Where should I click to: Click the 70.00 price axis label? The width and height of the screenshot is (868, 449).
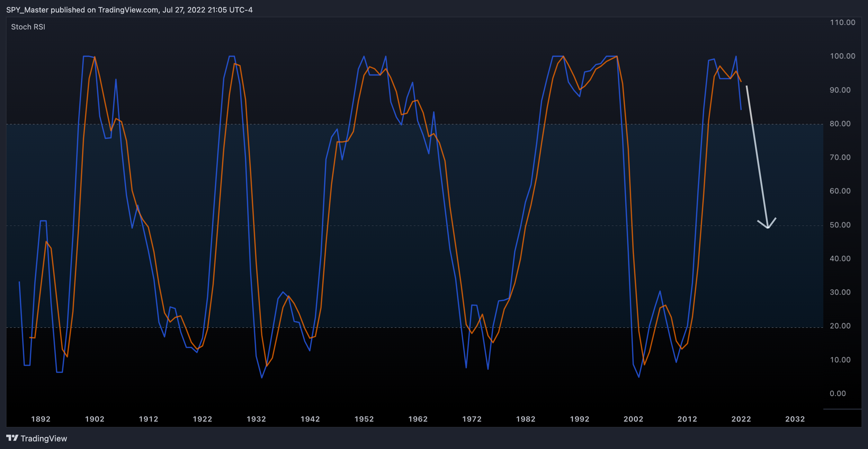tap(840, 157)
